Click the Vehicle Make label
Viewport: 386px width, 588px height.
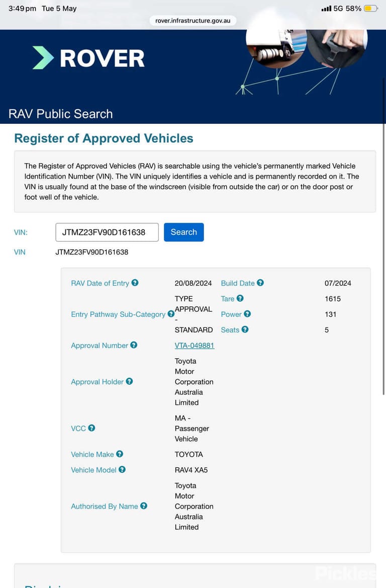pos(92,455)
